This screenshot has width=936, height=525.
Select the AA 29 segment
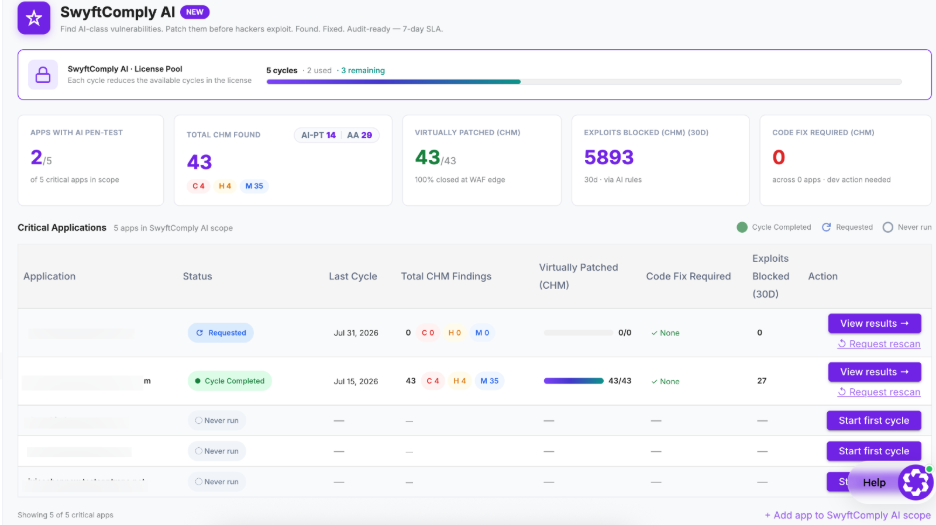[x=359, y=135]
